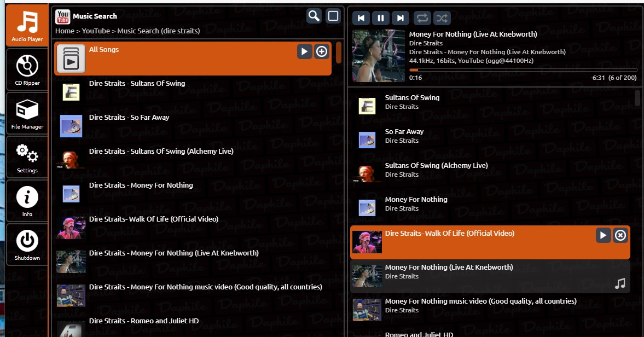Click So Far Away playlist thumbnail
Image resolution: width=644 pixels, height=337 pixels.
click(367, 140)
